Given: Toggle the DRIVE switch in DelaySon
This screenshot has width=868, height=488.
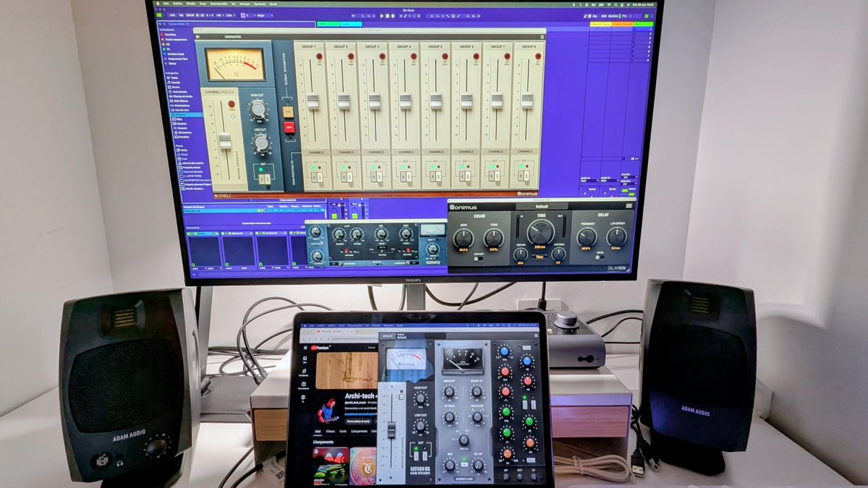Looking at the screenshot, I should 600,257.
